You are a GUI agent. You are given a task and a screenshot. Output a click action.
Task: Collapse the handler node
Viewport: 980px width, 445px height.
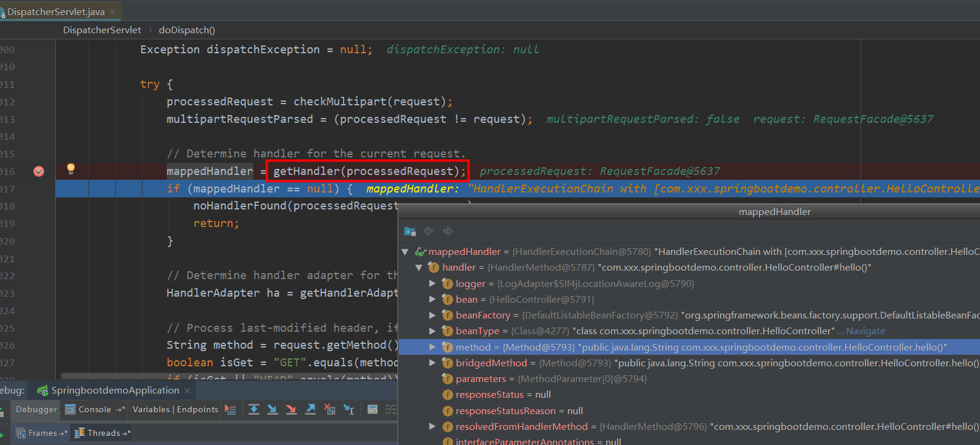click(419, 268)
